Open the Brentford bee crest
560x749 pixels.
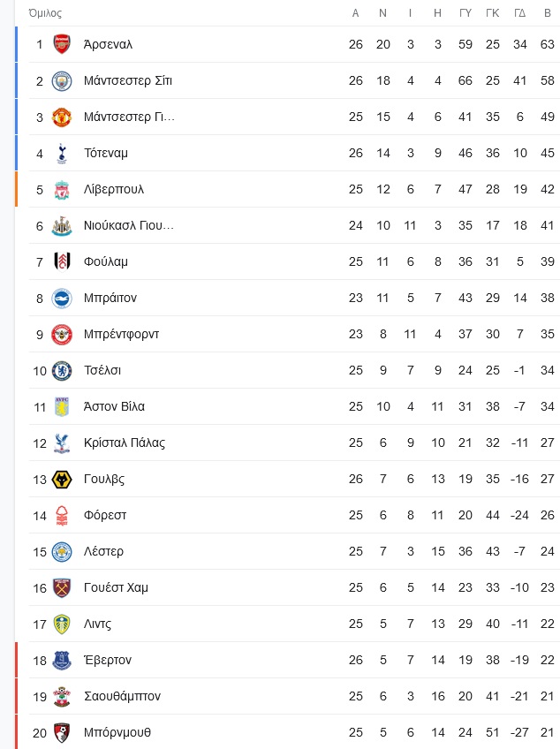coord(62,335)
